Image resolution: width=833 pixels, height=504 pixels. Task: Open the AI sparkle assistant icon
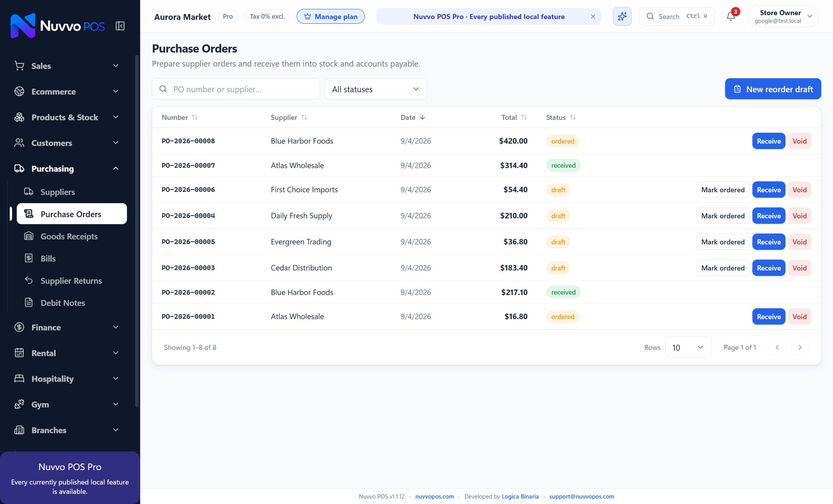622,16
